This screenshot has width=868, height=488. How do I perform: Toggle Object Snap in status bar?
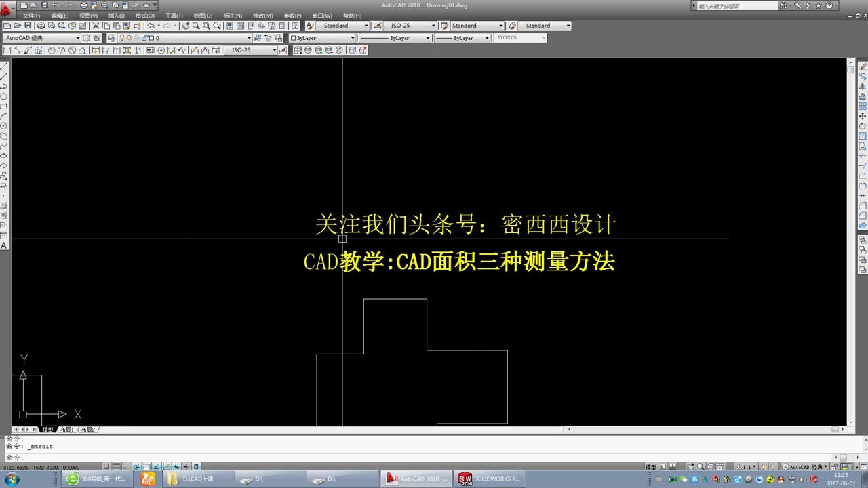146,466
